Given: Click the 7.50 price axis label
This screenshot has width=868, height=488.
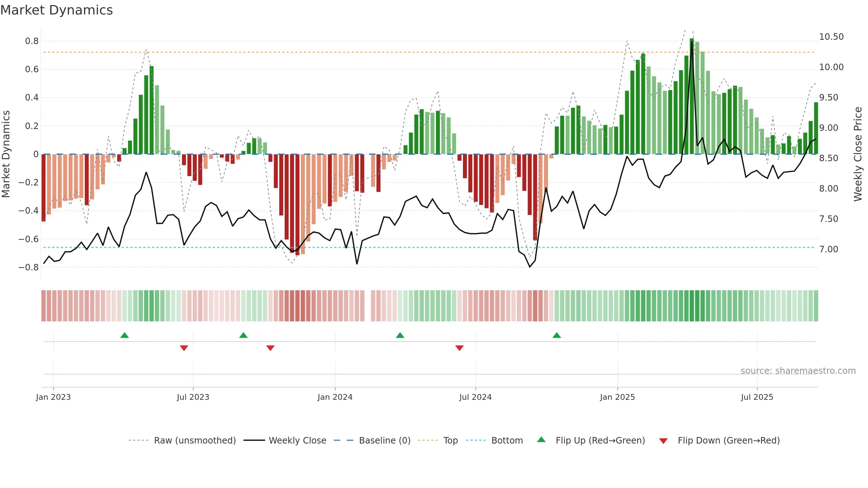Looking at the screenshot, I should click(829, 219).
